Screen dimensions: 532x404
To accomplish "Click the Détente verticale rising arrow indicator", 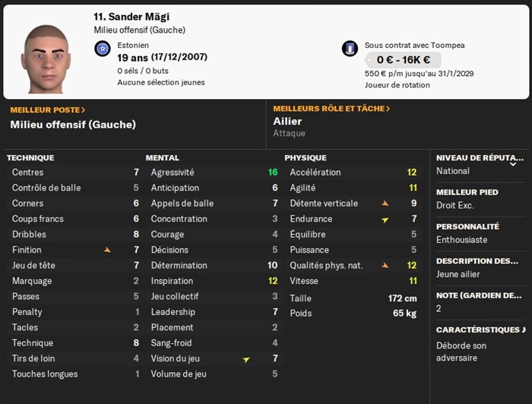I will pos(385,203).
